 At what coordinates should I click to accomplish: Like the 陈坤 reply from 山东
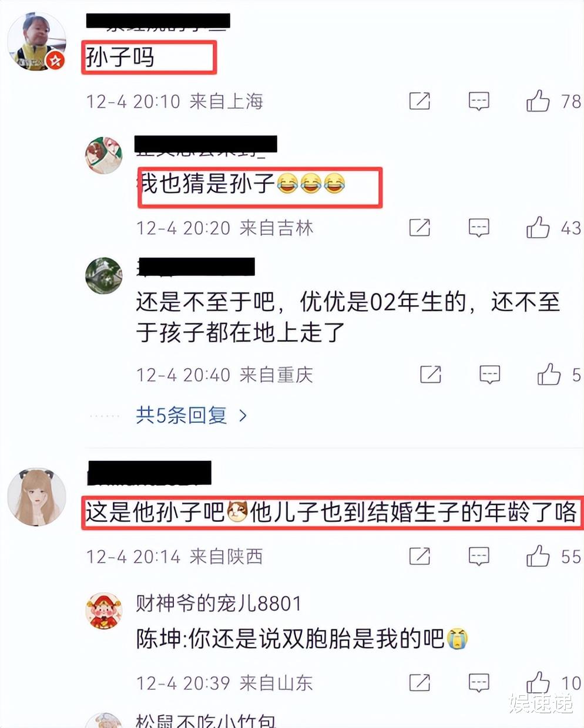[538, 682]
